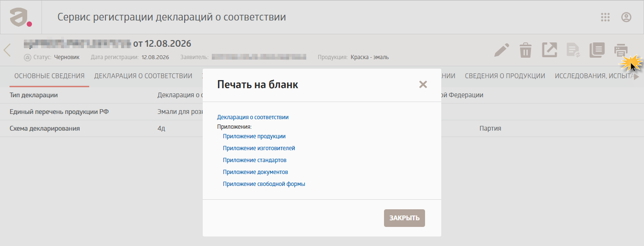The height and width of the screenshot is (246, 644).
Task: Open Приложение изготовителей link
Action: pos(259,148)
